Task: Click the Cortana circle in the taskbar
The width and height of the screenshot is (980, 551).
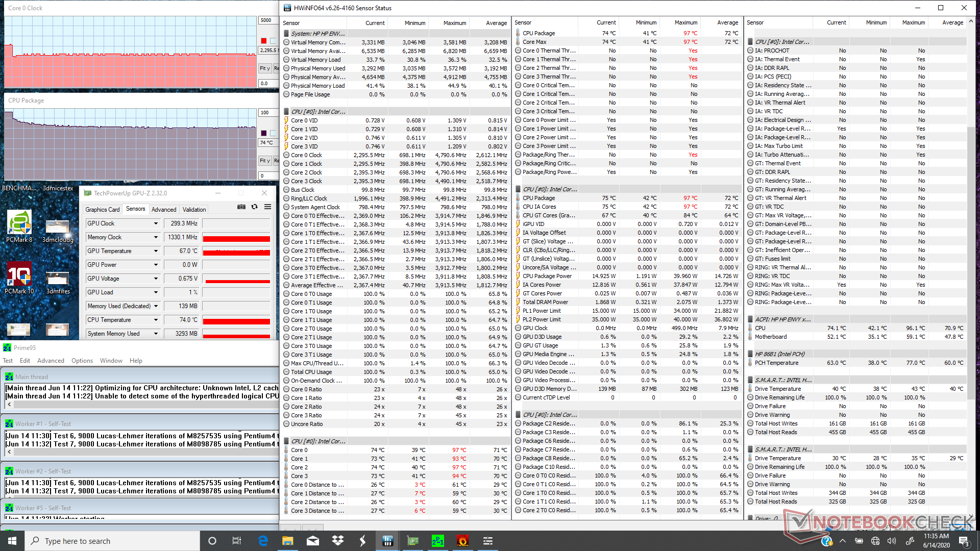Action: point(212,541)
